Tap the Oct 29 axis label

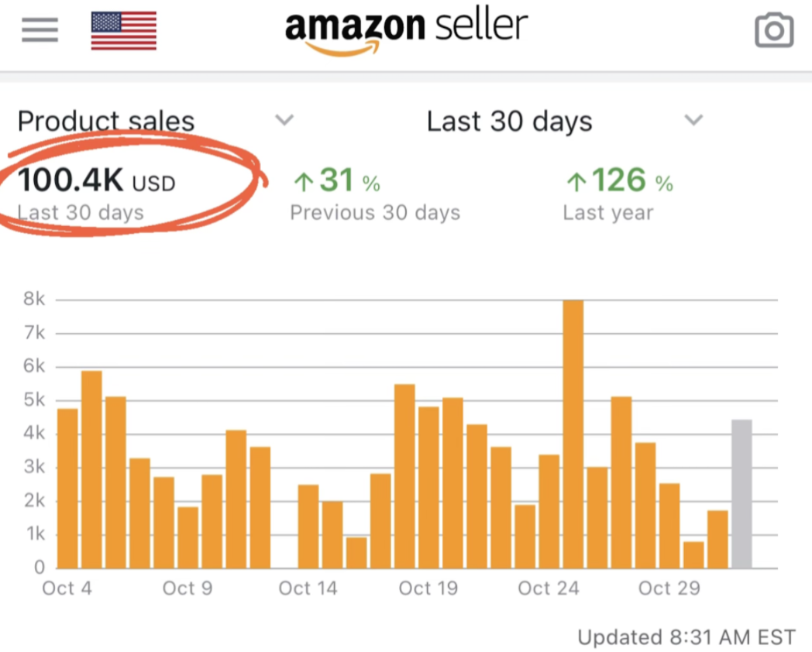click(x=668, y=589)
